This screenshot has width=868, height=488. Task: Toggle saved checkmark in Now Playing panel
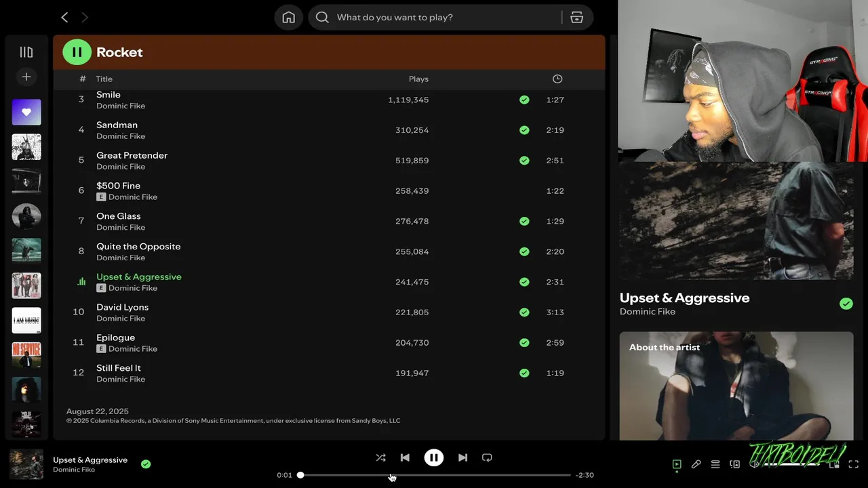(x=846, y=304)
